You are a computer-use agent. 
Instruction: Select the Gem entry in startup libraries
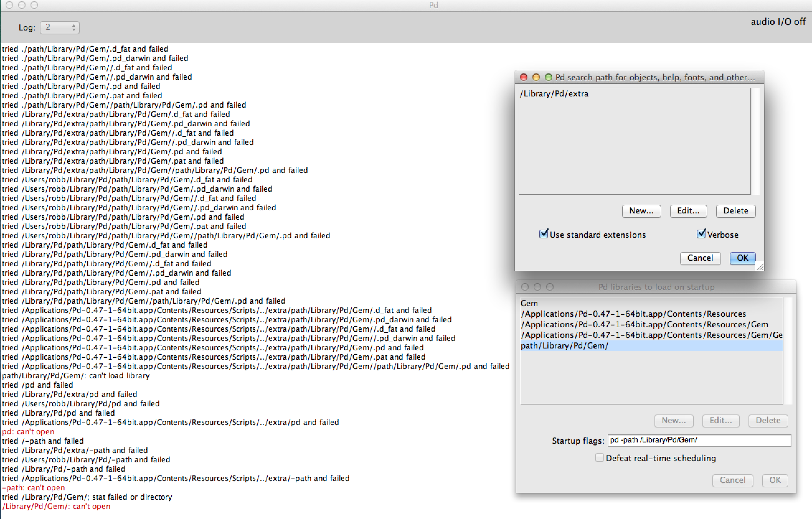click(651, 303)
